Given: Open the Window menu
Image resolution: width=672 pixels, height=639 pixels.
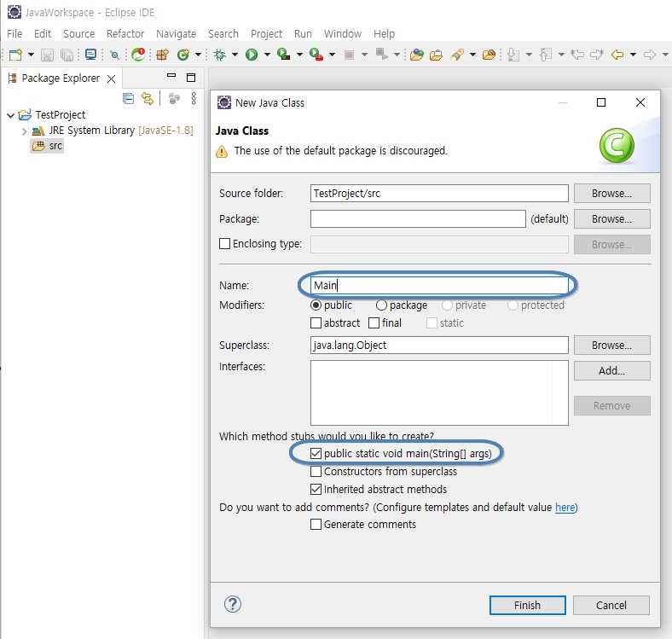Looking at the screenshot, I should click(x=343, y=34).
